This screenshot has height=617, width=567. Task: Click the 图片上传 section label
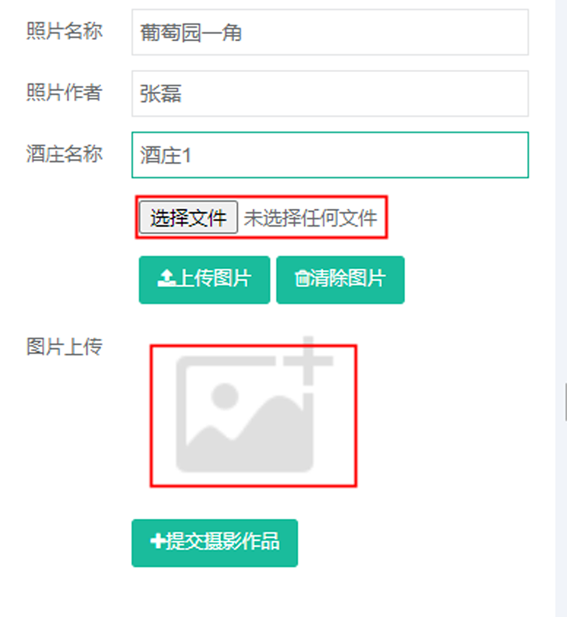pos(65,347)
